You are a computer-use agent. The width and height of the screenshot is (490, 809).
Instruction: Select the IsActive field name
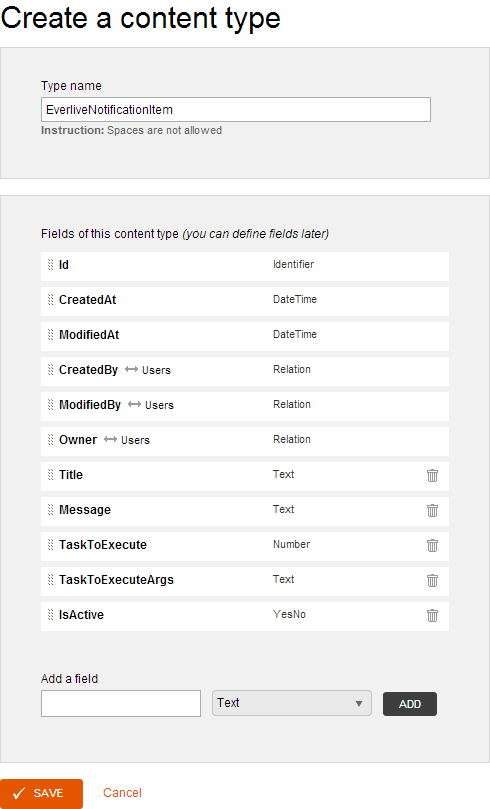[x=81, y=614]
